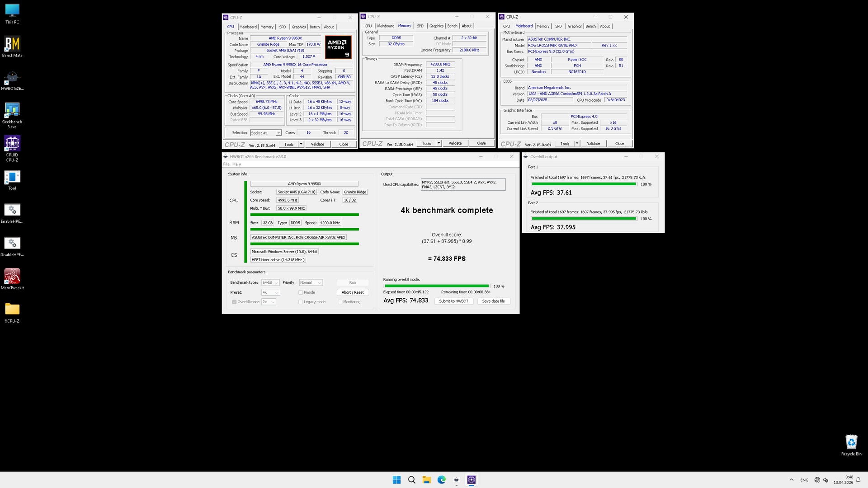Viewport: 868px width, 488px height.
Task: Open This PC desktop icon
Action: (x=12, y=14)
